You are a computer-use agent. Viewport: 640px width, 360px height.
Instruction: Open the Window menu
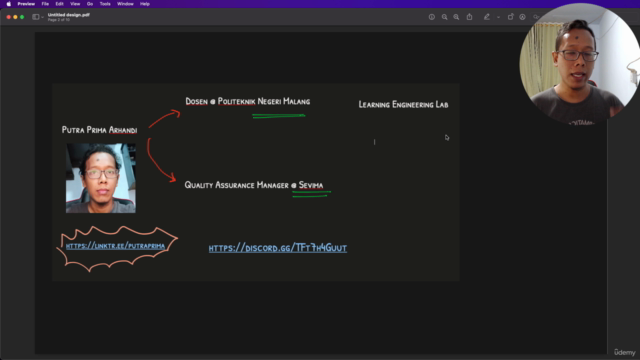click(x=125, y=4)
